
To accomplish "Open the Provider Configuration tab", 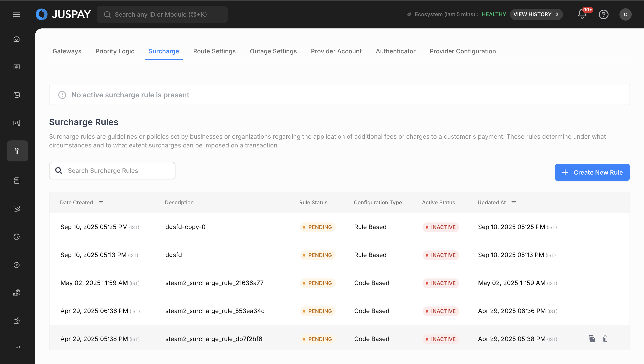I will (463, 51).
